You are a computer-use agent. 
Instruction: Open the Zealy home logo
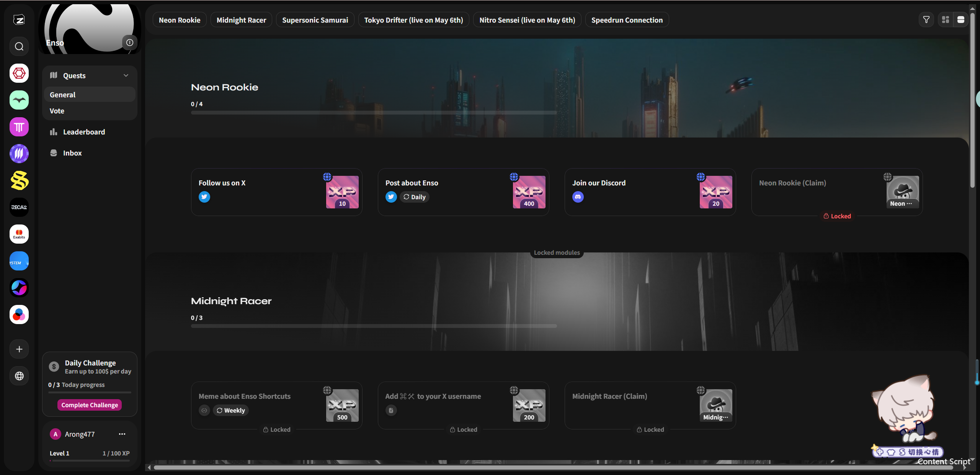point(19,20)
